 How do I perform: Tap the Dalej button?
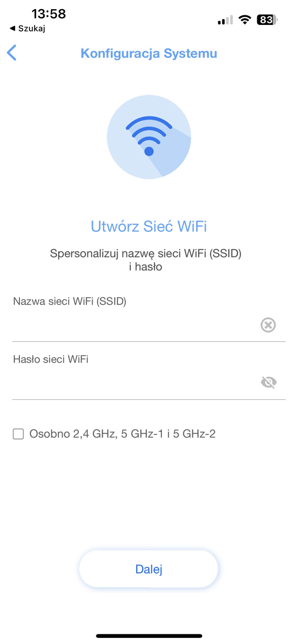149,569
